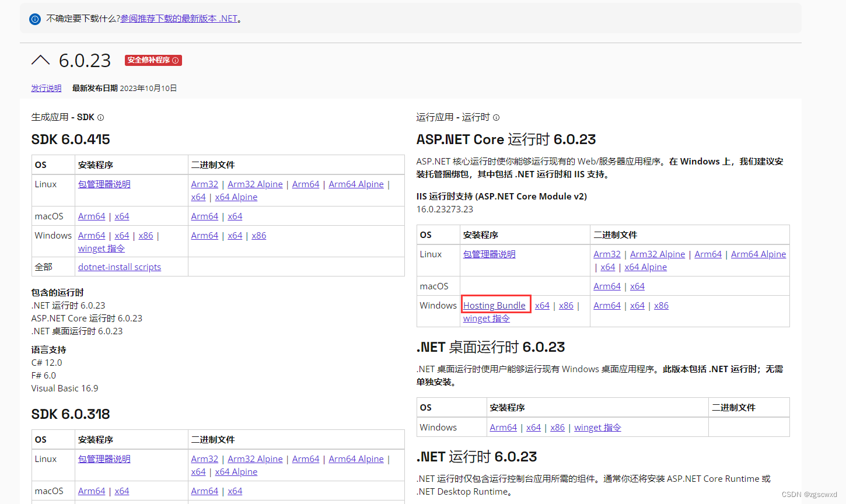Download SDK 6.0.415 Windows x86 installer
Viewport: 846px width, 504px height.
(x=146, y=235)
